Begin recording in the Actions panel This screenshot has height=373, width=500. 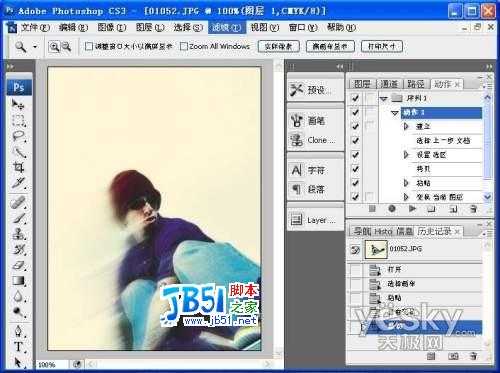(392, 209)
